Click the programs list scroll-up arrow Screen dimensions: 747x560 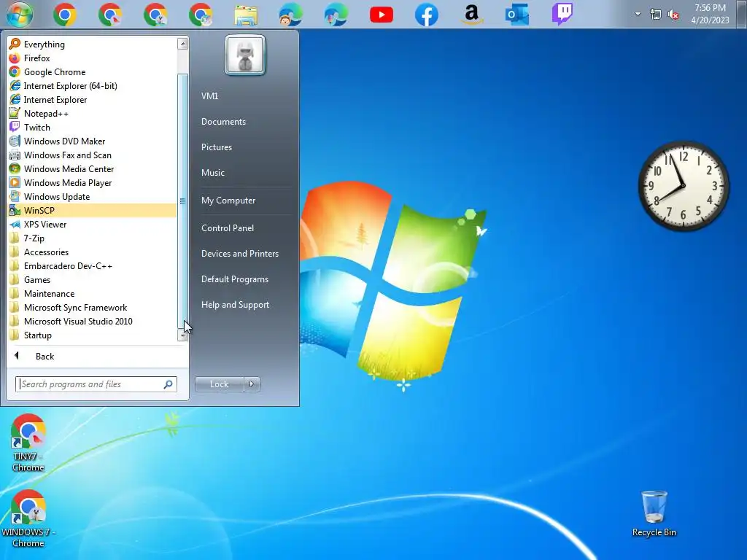point(182,44)
